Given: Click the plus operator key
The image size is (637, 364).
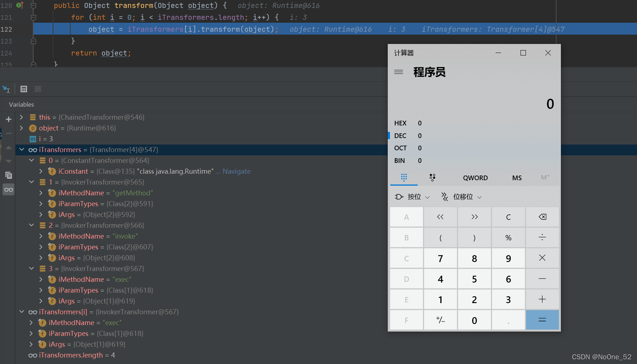Looking at the screenshot, I should (542, 299).
